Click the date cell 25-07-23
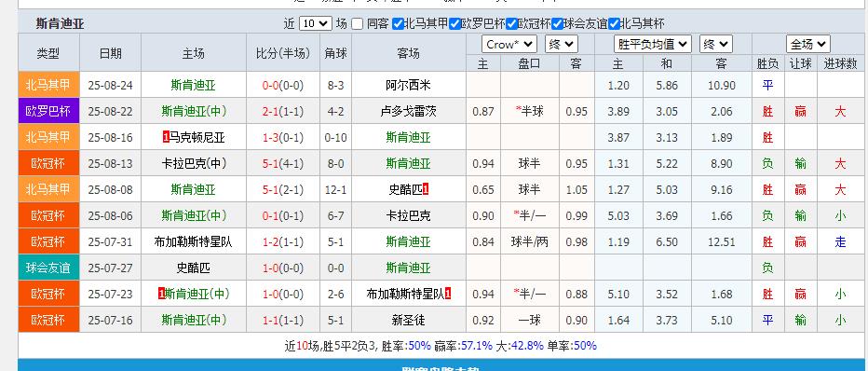The image size is (868, 371). [110, 294]
